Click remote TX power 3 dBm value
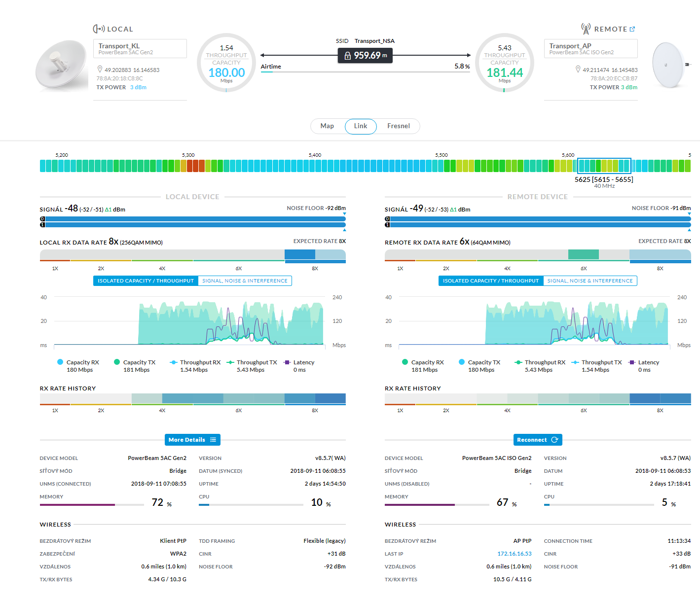This screenshot has height=599, width=700. 629,87
